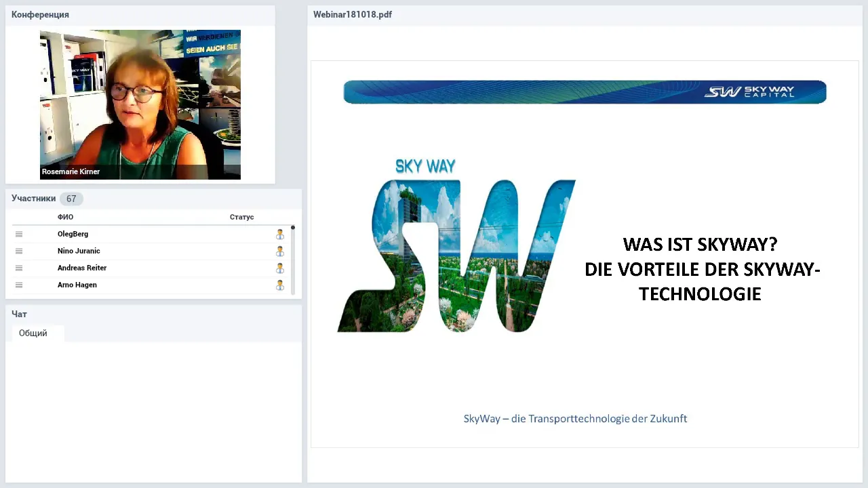Click the status icon next to Nino Juranic
This screenshot has height=488, width=868.
click(x=279, y=251)
